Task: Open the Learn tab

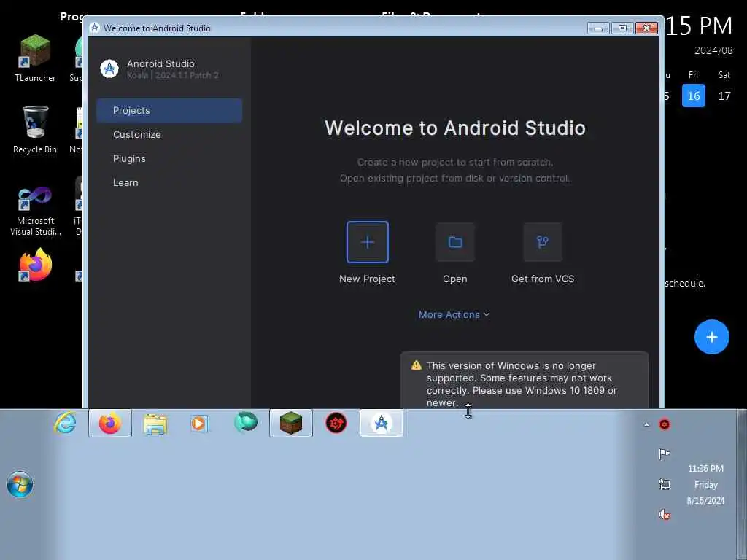Action: (x=169, y=182)
